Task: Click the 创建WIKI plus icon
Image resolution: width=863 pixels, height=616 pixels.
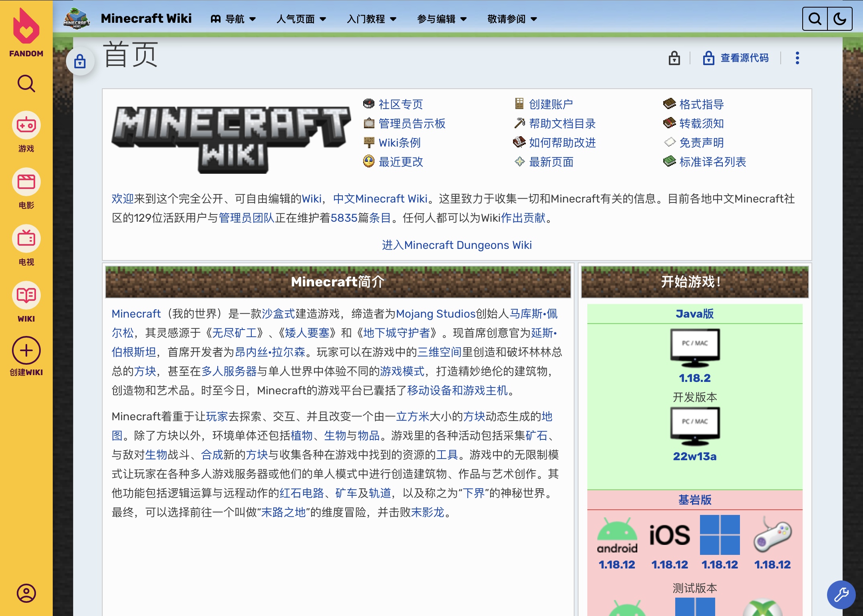Action: (x=26, y=351)
